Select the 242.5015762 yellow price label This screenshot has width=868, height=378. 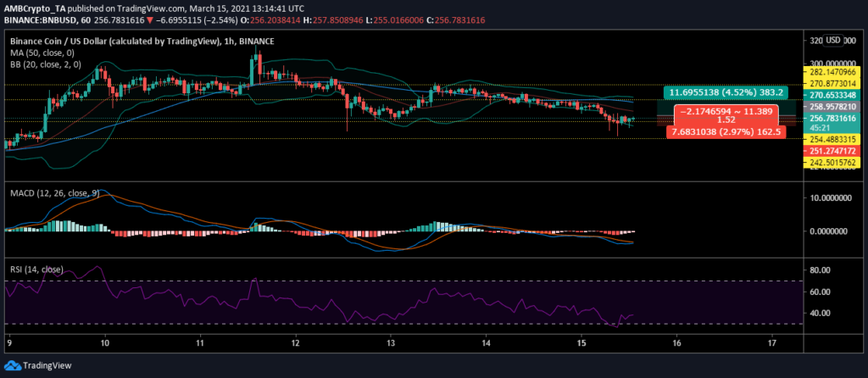click(831, 161)
